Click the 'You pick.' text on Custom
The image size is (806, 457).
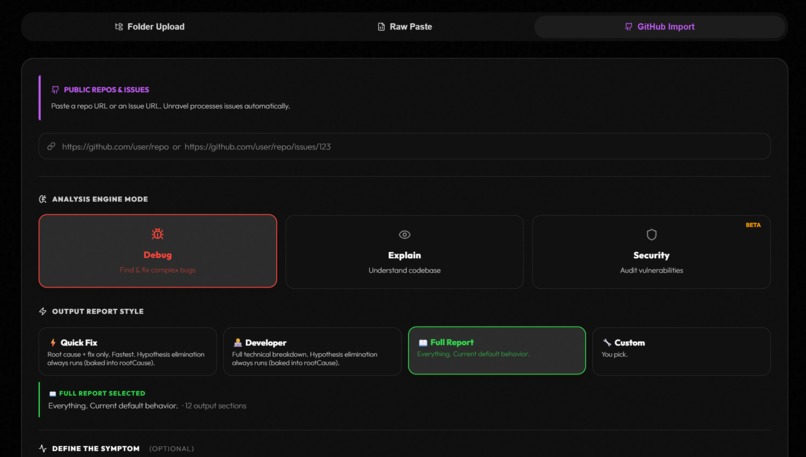615,355
